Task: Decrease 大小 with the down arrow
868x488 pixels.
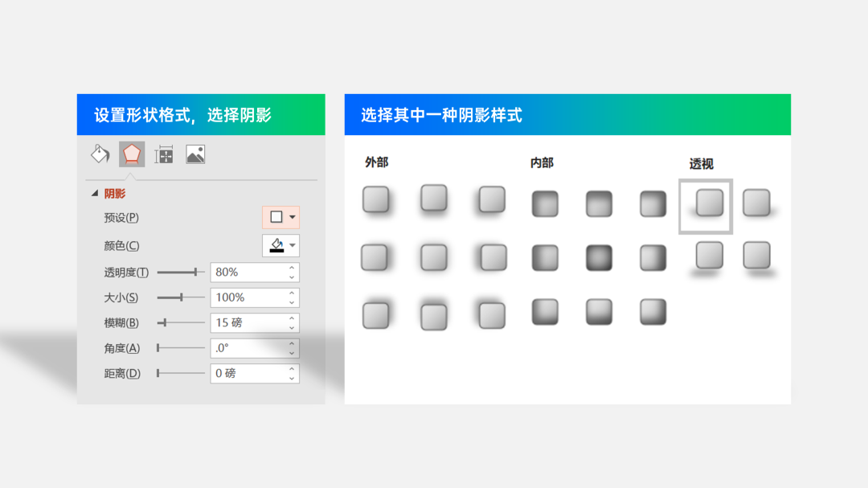Action: click(292, 302)
